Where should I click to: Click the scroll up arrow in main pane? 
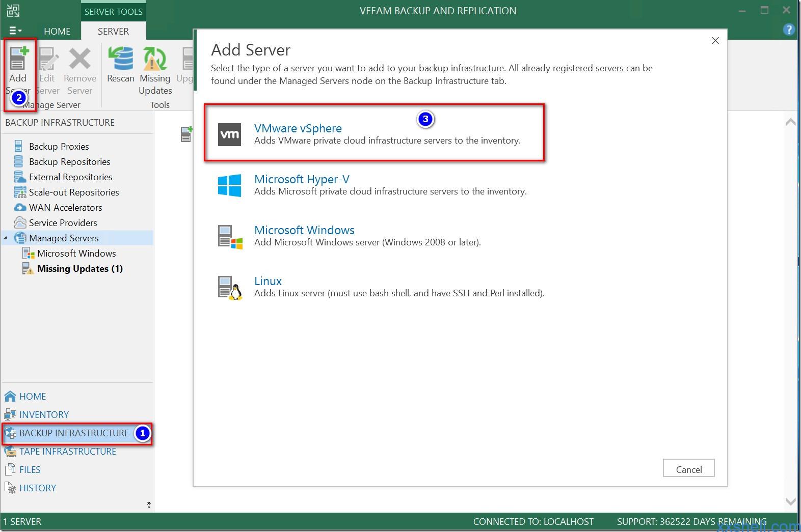point(790,122)
